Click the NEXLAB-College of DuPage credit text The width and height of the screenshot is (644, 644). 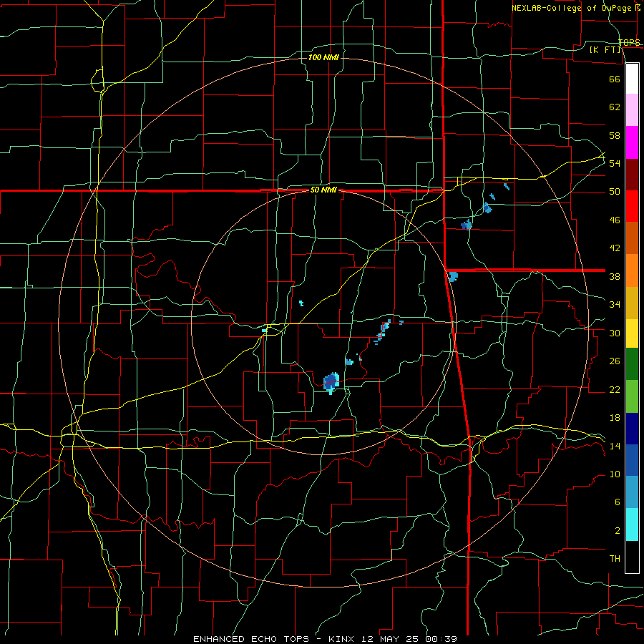[571, 8]
